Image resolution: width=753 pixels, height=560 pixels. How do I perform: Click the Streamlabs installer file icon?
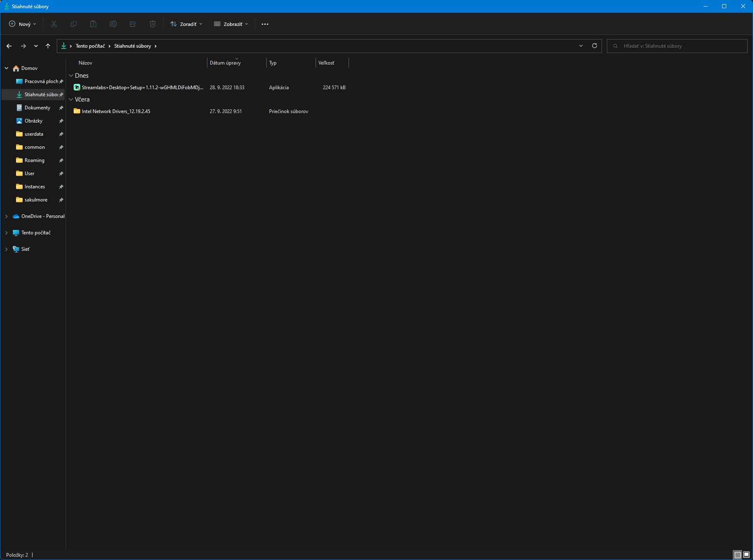point(77,87)
